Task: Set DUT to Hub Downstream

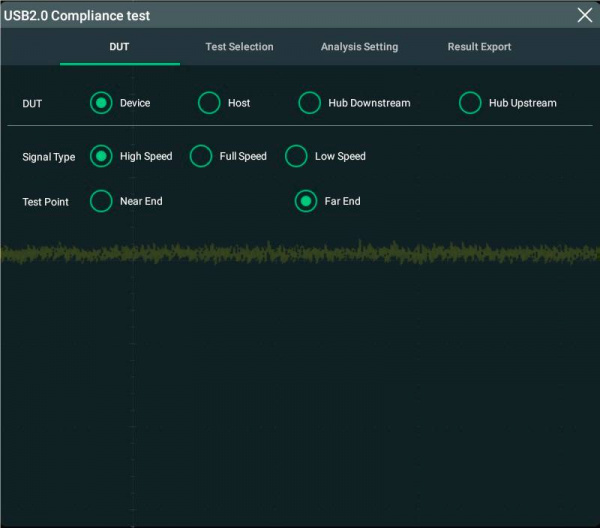Action: (310, 103)
